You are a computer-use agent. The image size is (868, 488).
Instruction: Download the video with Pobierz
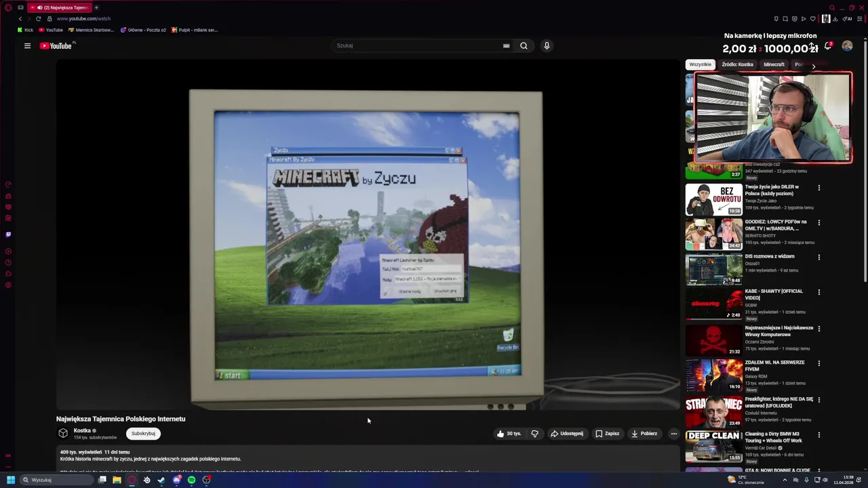tap(644, 434)
